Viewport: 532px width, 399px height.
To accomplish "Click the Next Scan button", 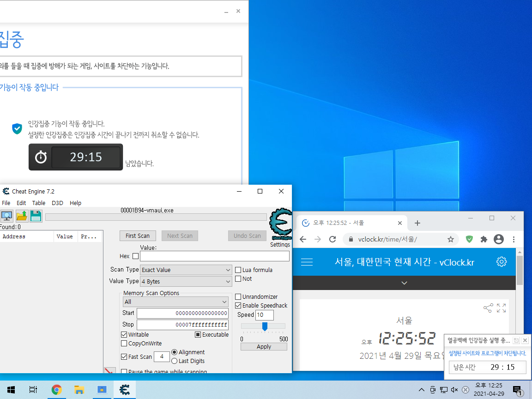I will (x=180, y=236).
